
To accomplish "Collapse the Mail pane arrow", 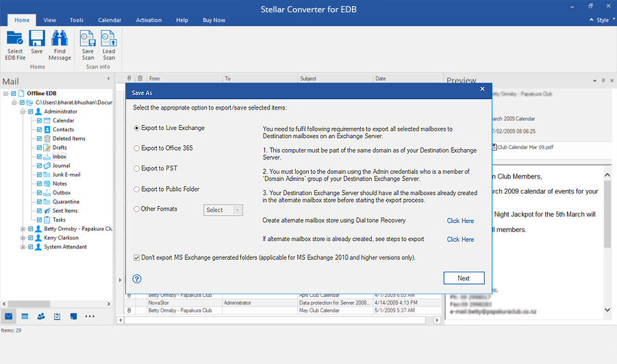I will pos(109,79).
